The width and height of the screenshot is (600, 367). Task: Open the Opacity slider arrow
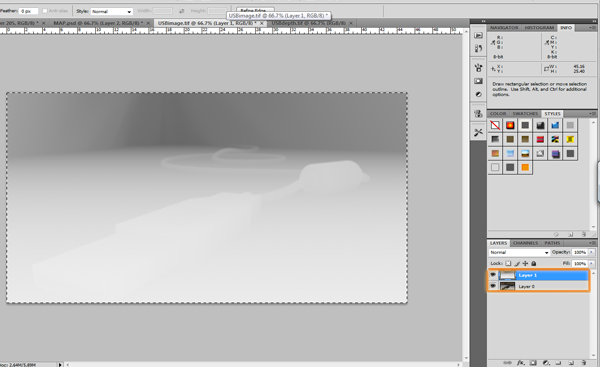(592, 252)
